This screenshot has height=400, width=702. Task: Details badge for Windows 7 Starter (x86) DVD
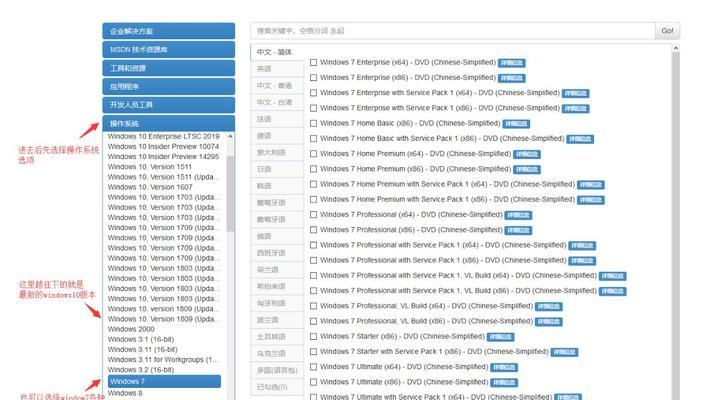pyautogui.click(x=501, y=337)
